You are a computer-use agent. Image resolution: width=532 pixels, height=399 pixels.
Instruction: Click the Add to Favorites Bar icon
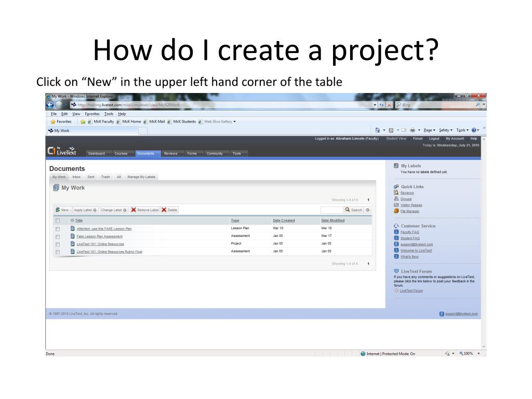click(x=83, y=122)
